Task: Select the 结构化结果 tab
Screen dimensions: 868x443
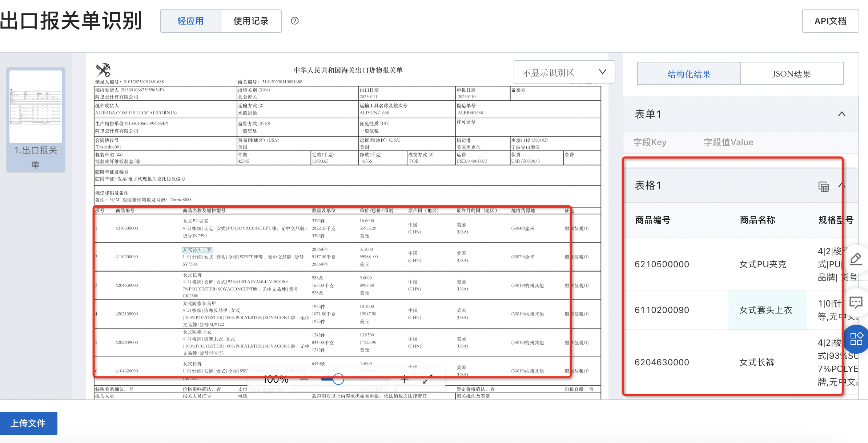Action: point(688,74)
